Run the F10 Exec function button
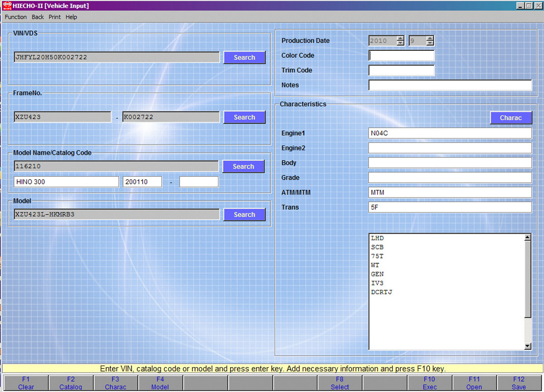 pos(429,383)
